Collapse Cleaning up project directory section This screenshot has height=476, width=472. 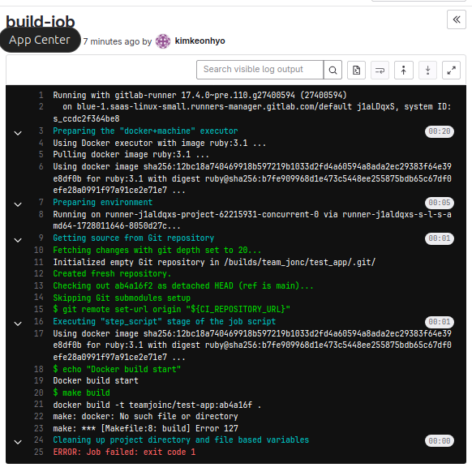18,442
